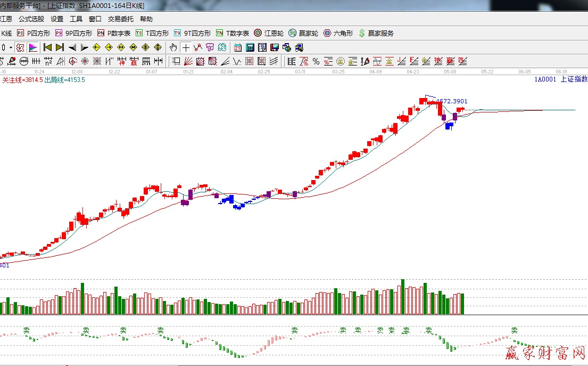Select the crosshair cursor tool
Viewport: 588px width, 366px height.
coord(185,47)
